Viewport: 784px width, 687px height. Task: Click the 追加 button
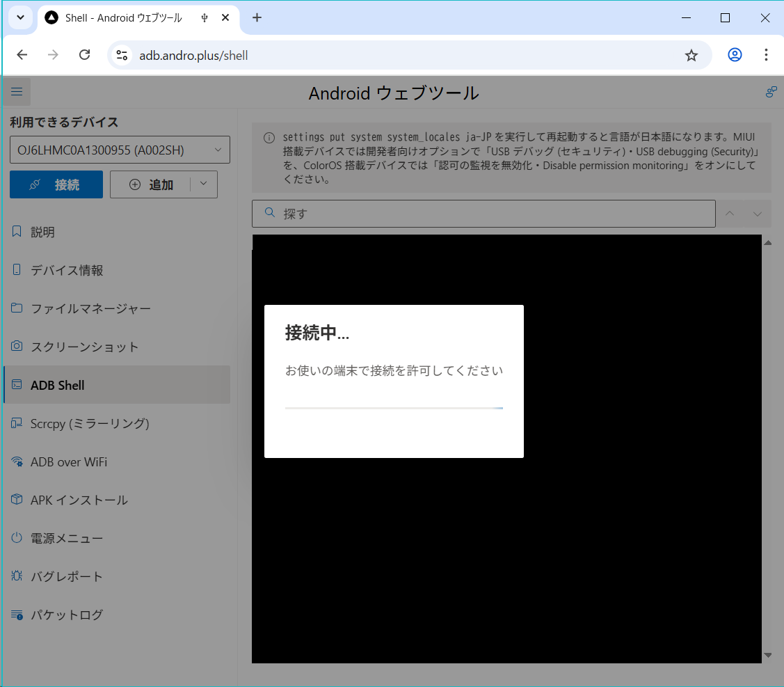tap(151, 184)
